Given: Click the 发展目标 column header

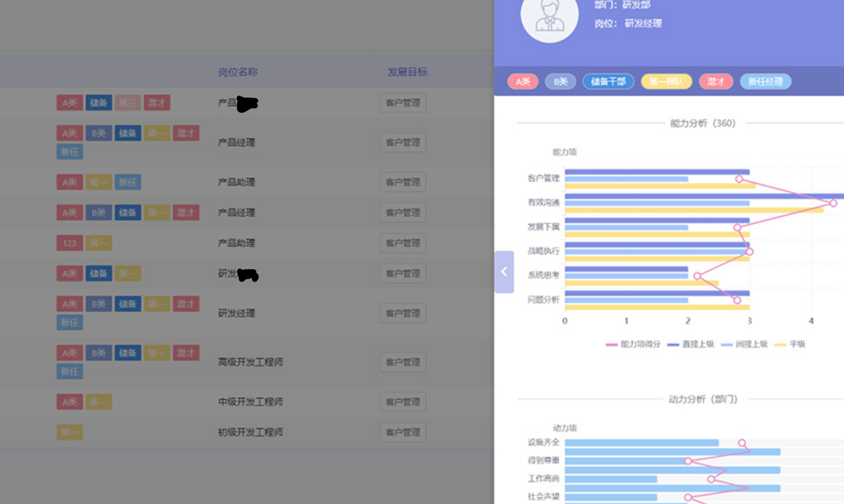Looking at the screenshot, I should pyautogui.click(x=408, y=72).
